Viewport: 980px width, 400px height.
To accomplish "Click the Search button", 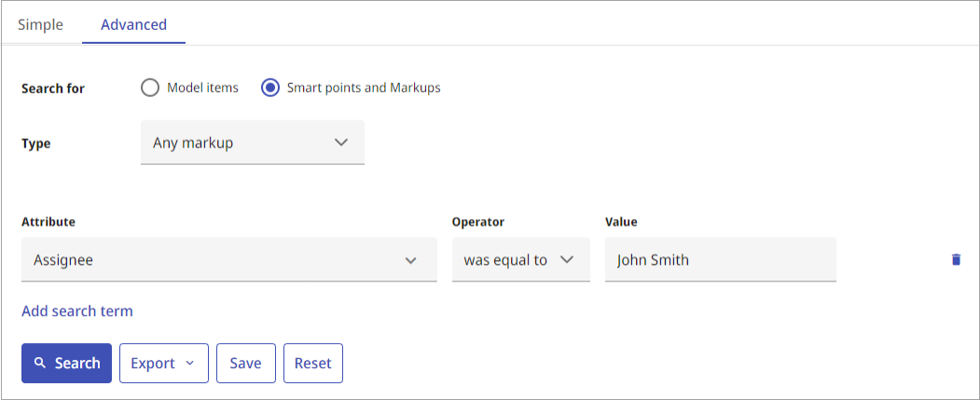I will (66, 363).
